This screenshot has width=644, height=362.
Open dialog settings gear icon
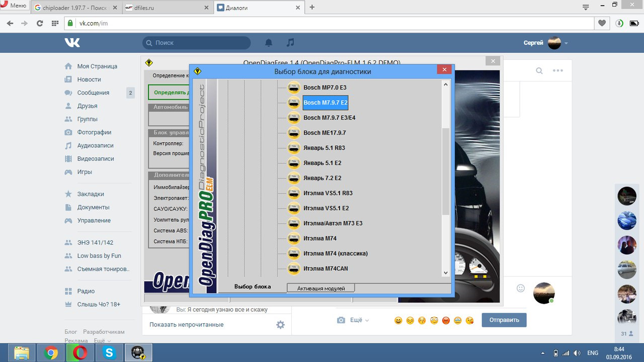click(280, 325)
